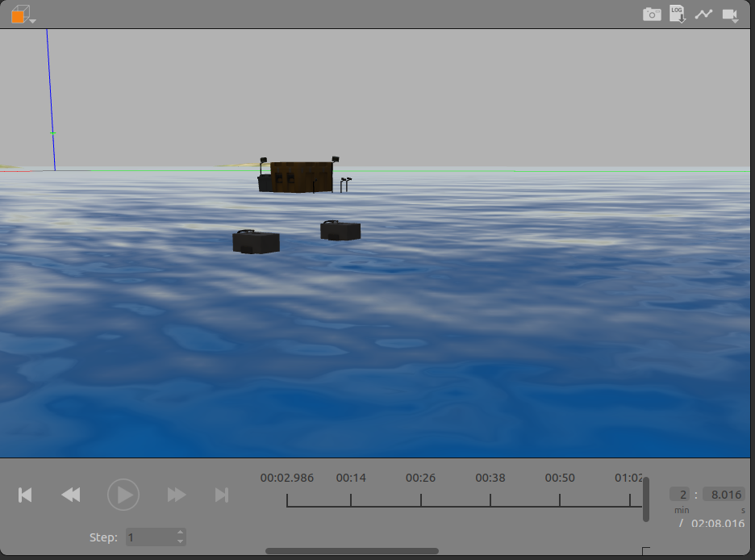This screenshot has height=560, width=755.
Task: Rewind playback with the double-left arrow
Action: [70, 495]
